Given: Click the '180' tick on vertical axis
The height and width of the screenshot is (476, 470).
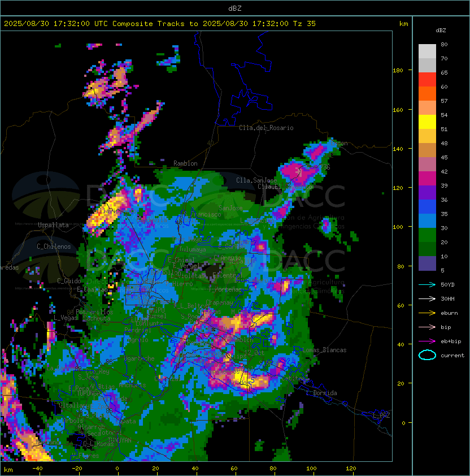Looking at the screenshot, I should [x=398, y=71].
